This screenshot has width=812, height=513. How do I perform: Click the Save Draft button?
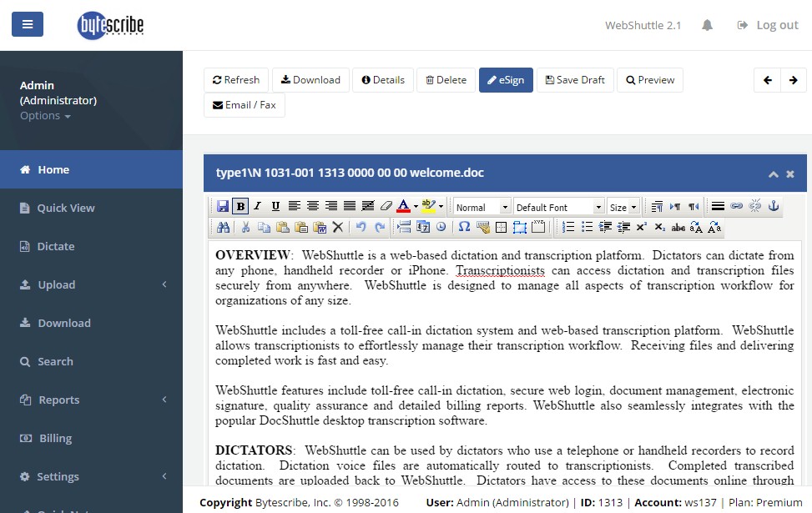point(575,80)
